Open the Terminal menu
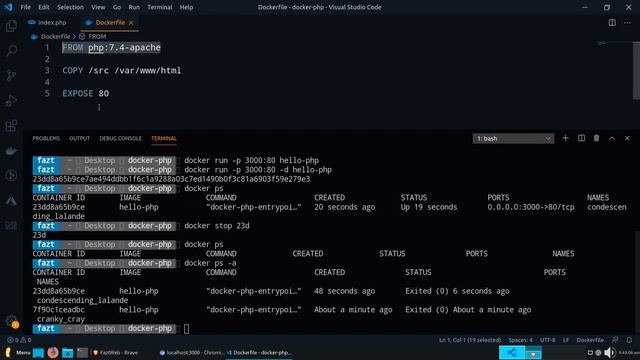Viewport: 640px width, 360px height. (x=160, y=7)
